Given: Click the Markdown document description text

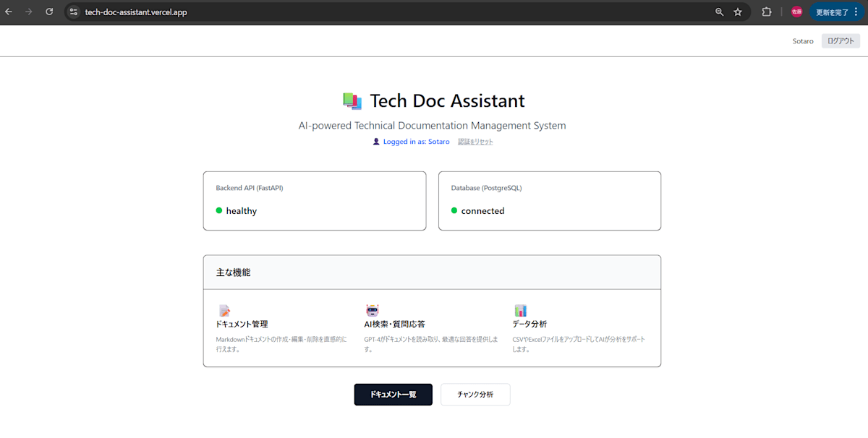Looking at the screenshot, I should [x=281, y=344].
